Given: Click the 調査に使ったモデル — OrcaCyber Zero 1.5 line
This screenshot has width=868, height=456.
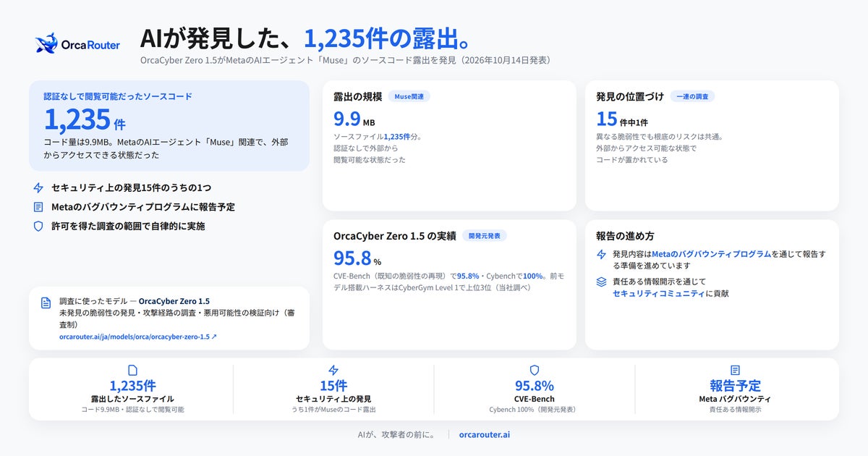Looking at the screenshot, I should point(135,301).
